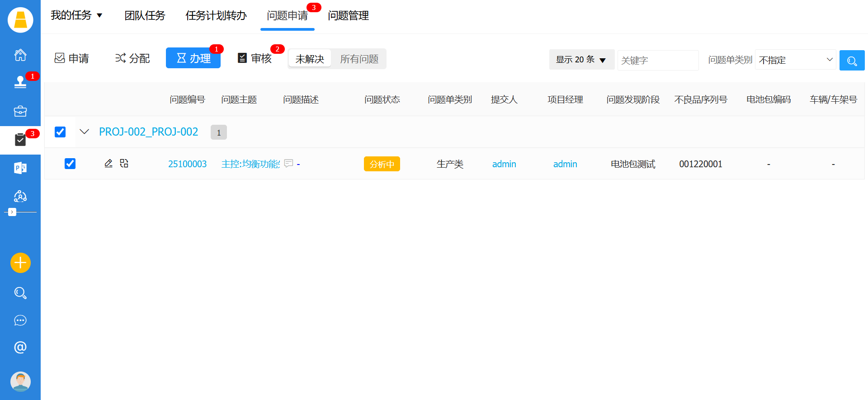
Task: Click the 关键字 keyword input field
Action: (657, 60)
